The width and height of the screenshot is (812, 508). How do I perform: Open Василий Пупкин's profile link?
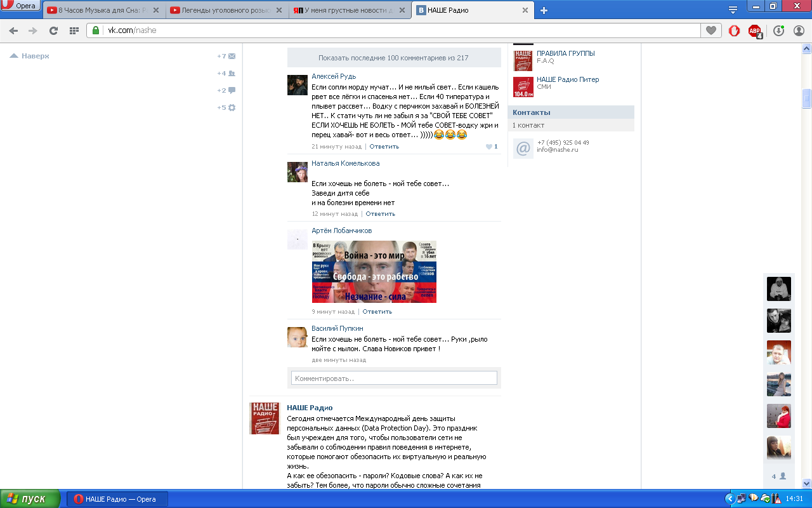(x=337, y=328)
